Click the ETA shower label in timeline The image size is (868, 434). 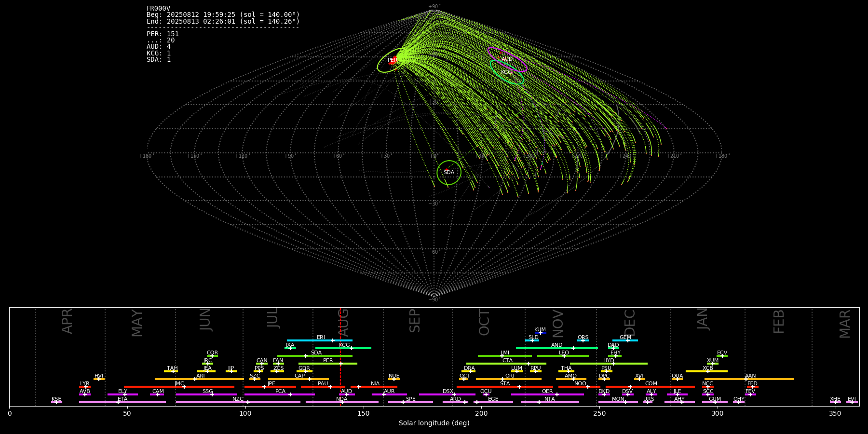[x=122, y=399]
